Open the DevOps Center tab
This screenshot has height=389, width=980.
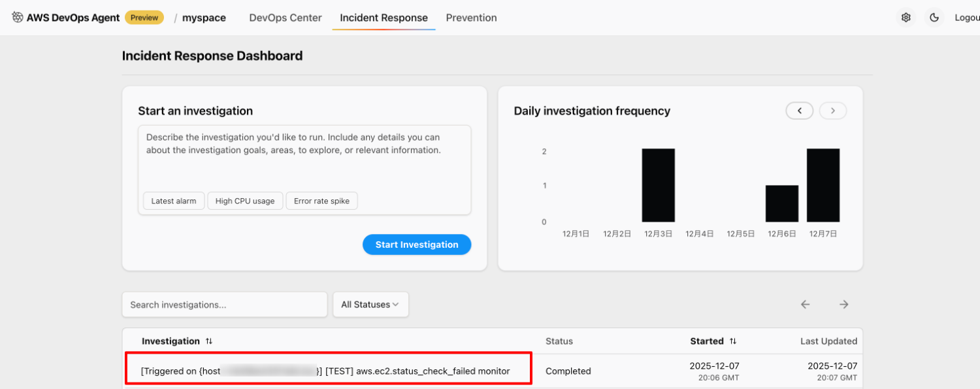286,18
